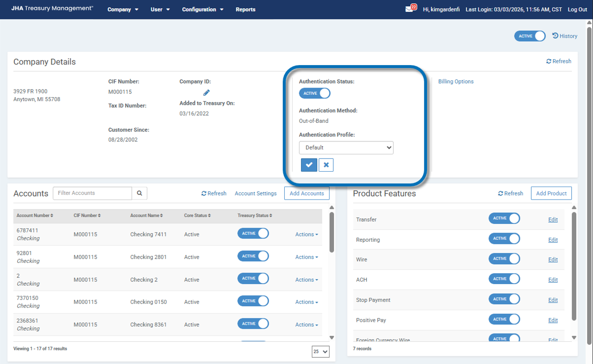The width and height of the screenshot is (593, 364).
Task: Open the Configuration menu
Action: [x=202, y=9]
